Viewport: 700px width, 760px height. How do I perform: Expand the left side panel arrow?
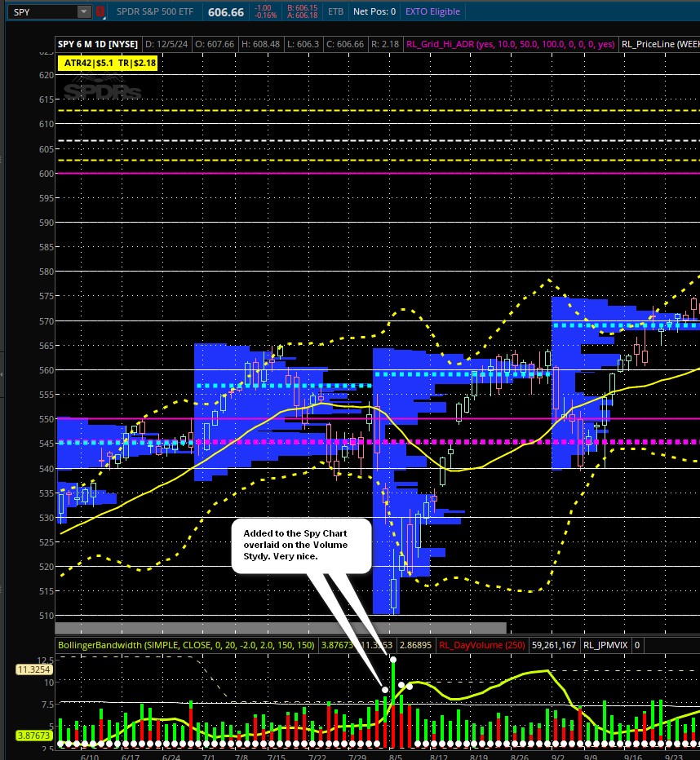tap(2, 373)
